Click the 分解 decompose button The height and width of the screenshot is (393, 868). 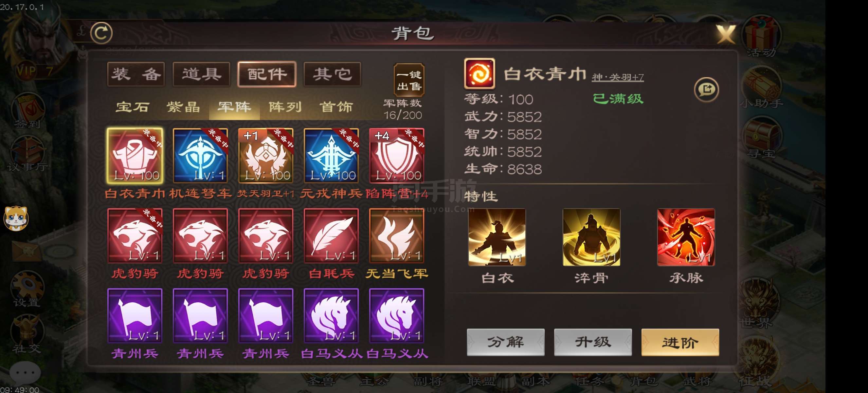[x=505, y=342]
